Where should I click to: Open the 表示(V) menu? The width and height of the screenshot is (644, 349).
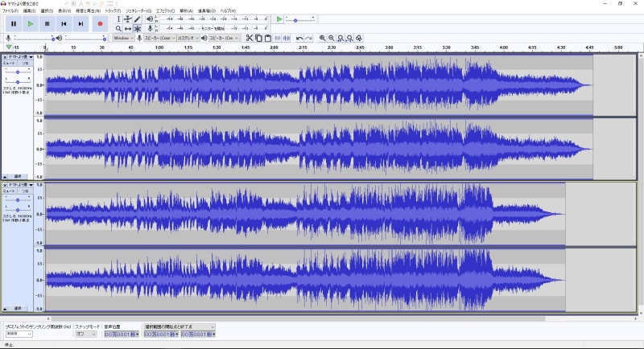(x=64, y=11)
